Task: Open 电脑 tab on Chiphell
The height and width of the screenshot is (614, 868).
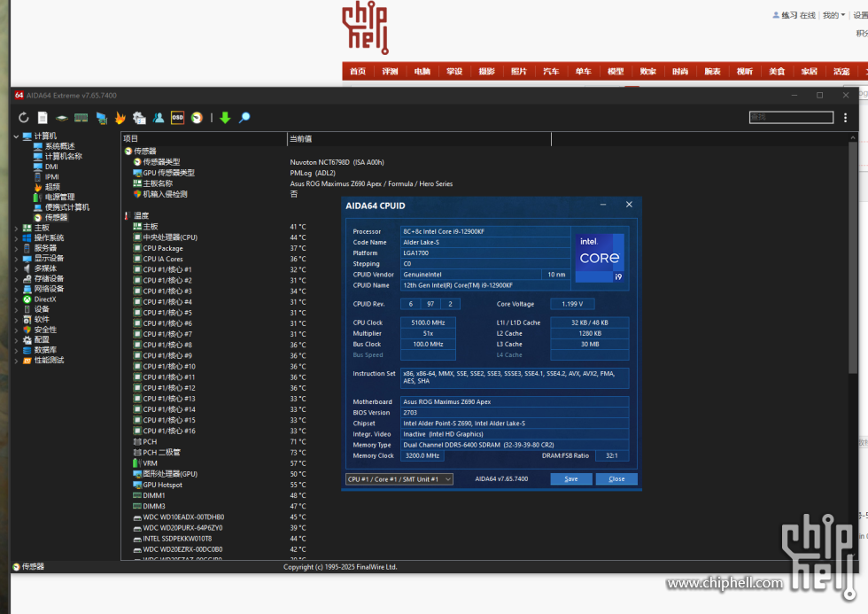Action: click(422, 72)
